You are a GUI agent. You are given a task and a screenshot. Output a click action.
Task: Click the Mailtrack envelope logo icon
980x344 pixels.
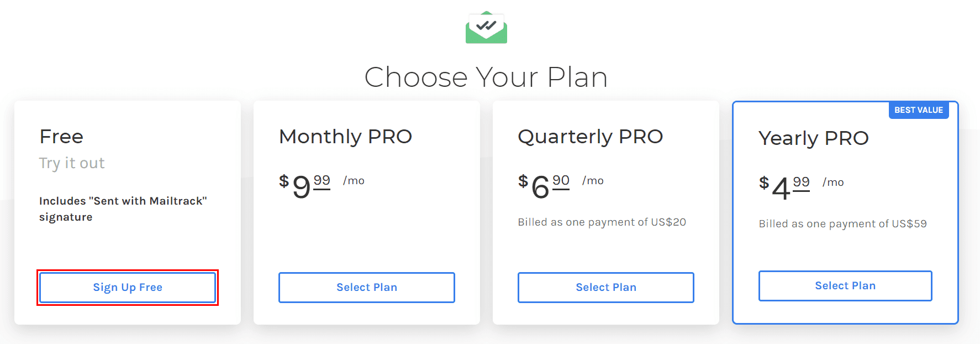pyautogui.click(x=486, y=27)
